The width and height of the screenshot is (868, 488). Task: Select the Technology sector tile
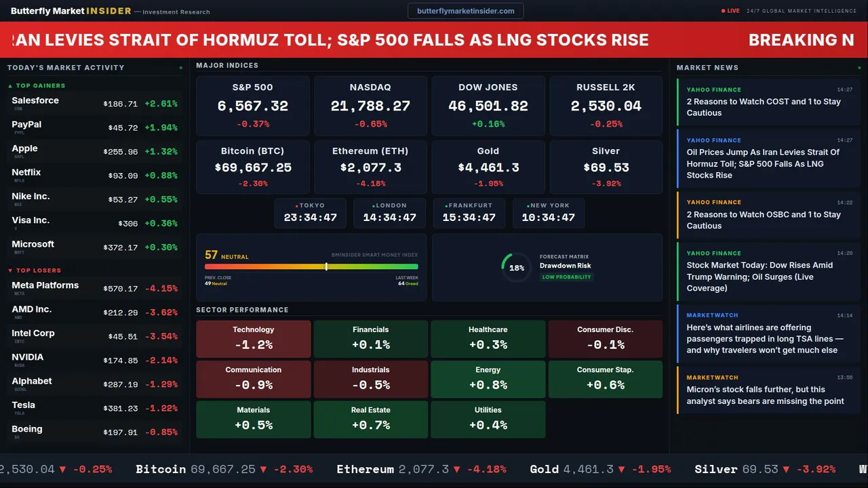coord(253,338)
